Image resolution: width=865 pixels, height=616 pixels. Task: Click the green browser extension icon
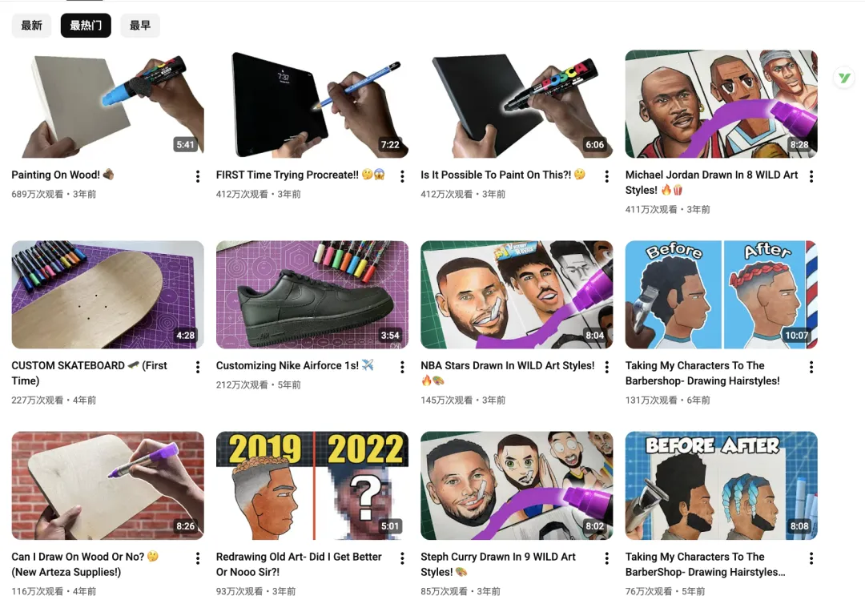click(x=844, y=78)
